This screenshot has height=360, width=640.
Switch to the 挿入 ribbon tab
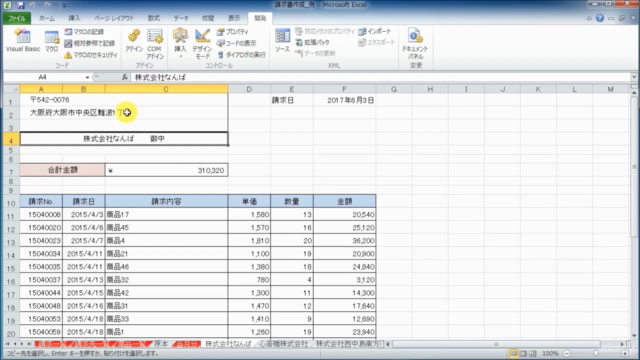74,18
